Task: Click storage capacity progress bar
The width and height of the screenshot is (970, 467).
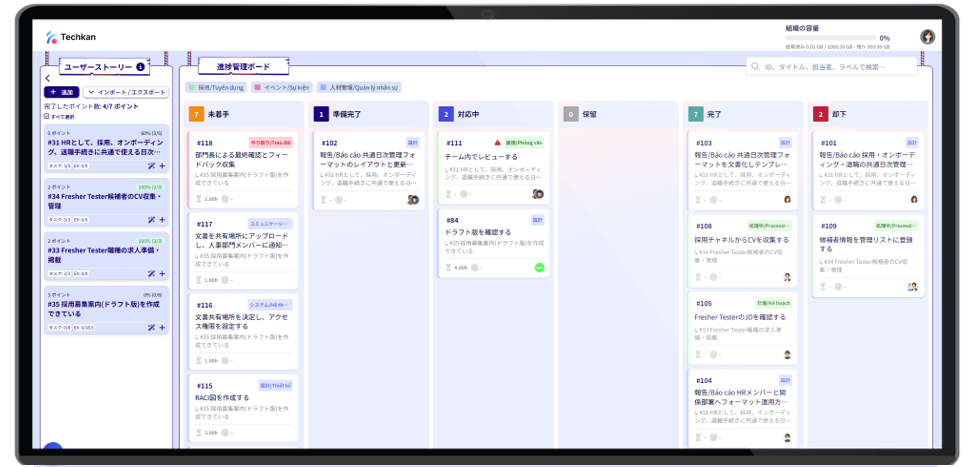Action: [830, 38]
